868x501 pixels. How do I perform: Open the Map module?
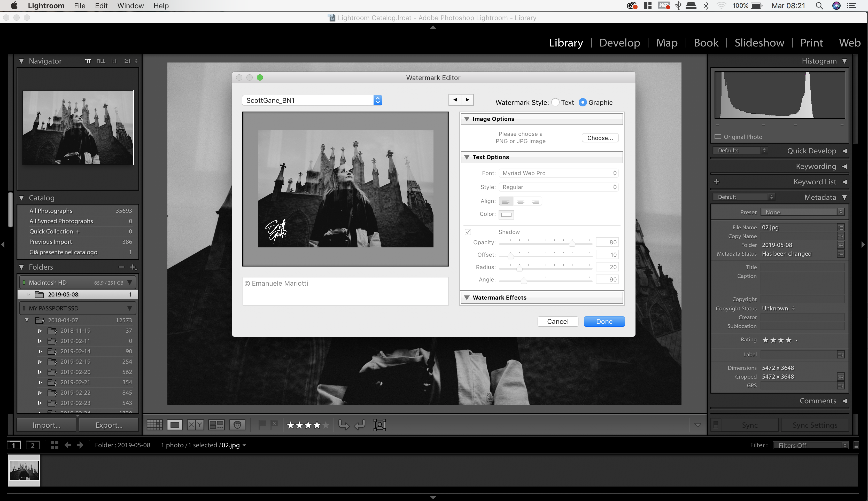tap(667, 43)
